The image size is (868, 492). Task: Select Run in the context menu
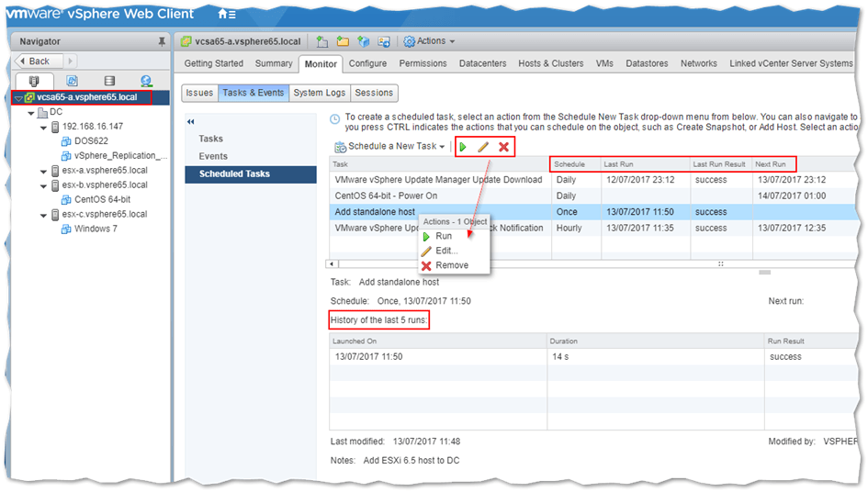[x=444, y=236]
